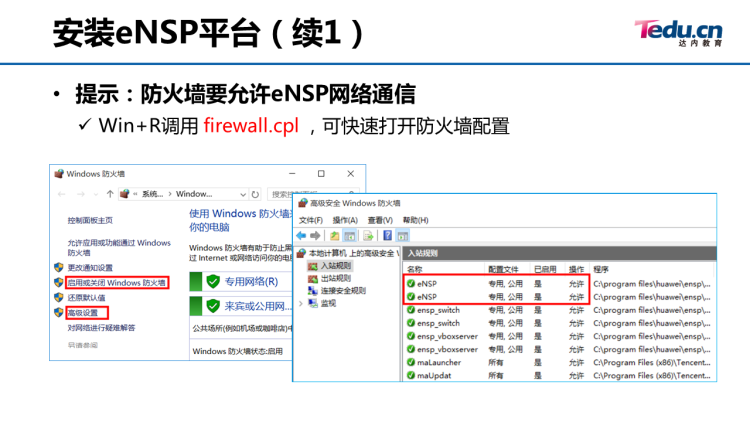This screenshot has width=750, height=422.
Task: Expand the 监视 tree node chevron
Action: coord(301,303)
